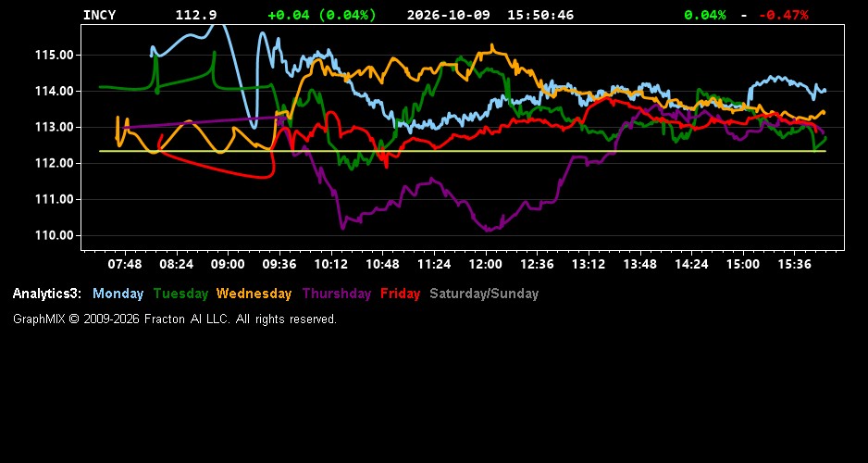
Task: Click the INCY ticker symbol
Action: [x=99, y=15]
